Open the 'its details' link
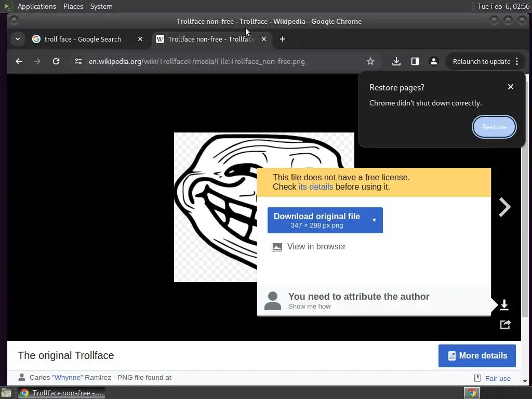This screenshot has height=399, width=532. click(315, 187)
